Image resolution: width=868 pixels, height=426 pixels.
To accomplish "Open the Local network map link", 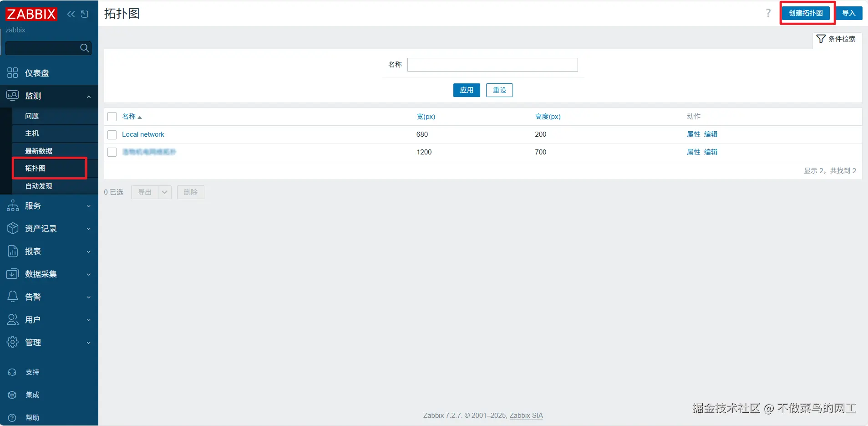I will coord(143,134).
